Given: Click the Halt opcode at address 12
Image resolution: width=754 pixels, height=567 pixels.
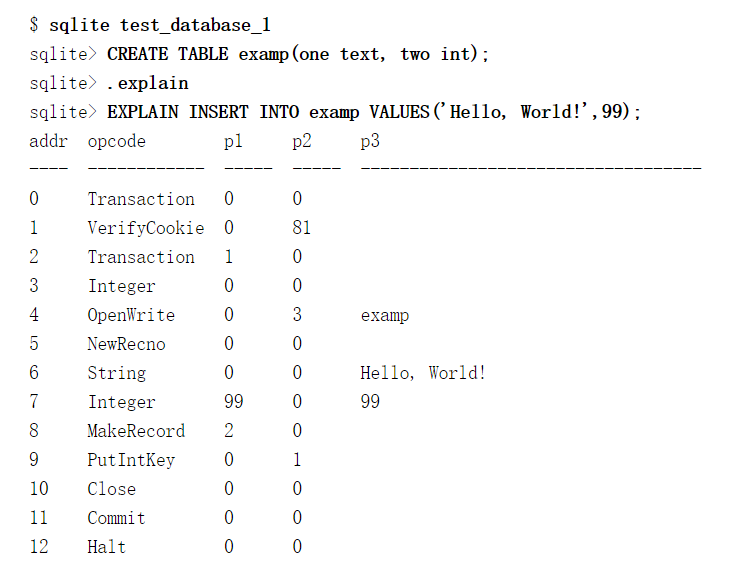Looking at the screenshot, I should coord(107,547).
